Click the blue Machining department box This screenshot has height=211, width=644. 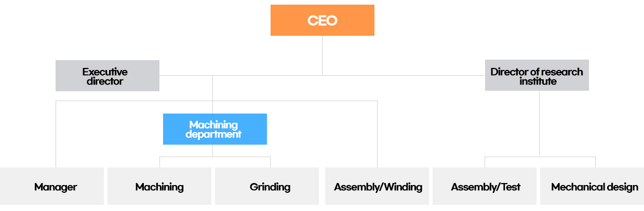click(215, 129)
